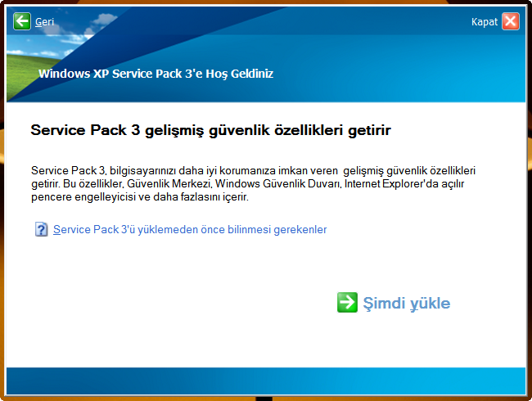Click the red X close icon
The height and width of the screenshot is (401, 532).
[x=510, y=21]
